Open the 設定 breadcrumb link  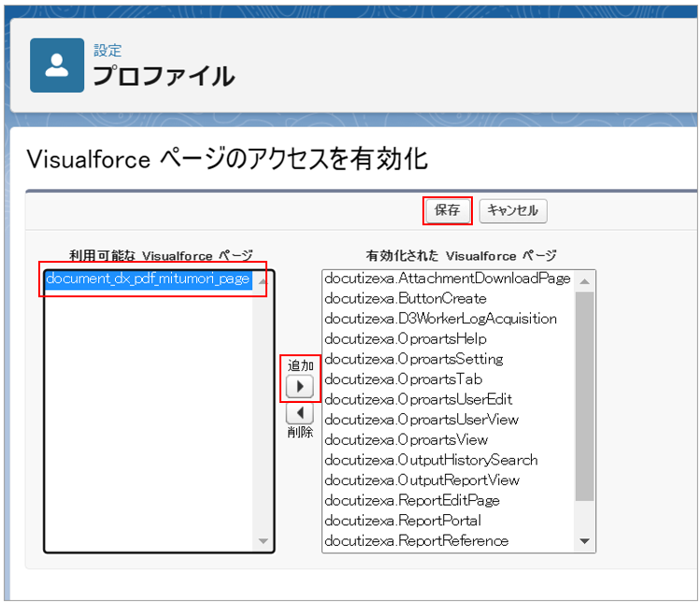(107, 50)
